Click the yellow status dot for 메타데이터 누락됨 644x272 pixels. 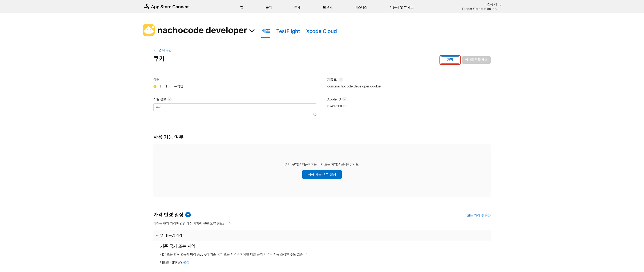tap(155, 86)
